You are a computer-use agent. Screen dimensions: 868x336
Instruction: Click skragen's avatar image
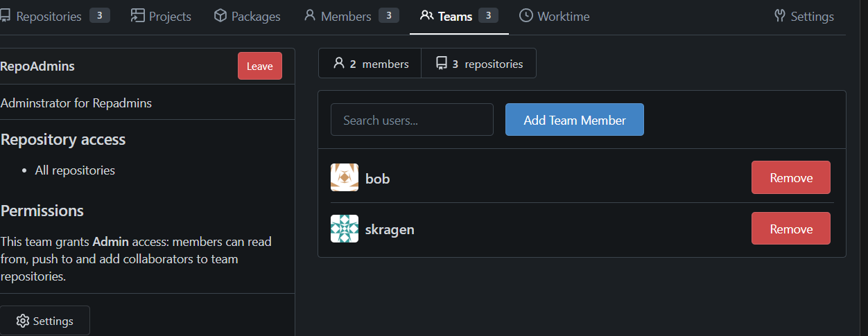point(345,229)
